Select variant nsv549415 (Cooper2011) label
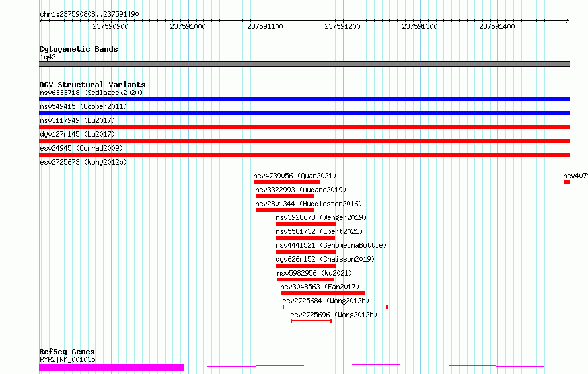588x374 pixels. (83, 106)
